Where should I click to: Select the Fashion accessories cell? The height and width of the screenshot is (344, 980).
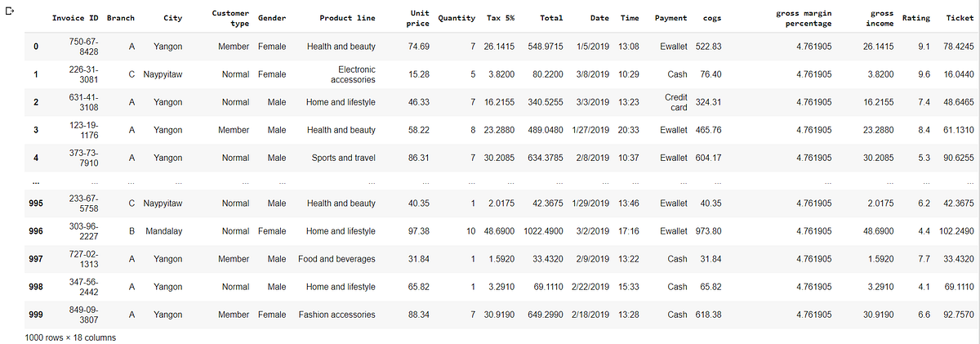[336, 315]
